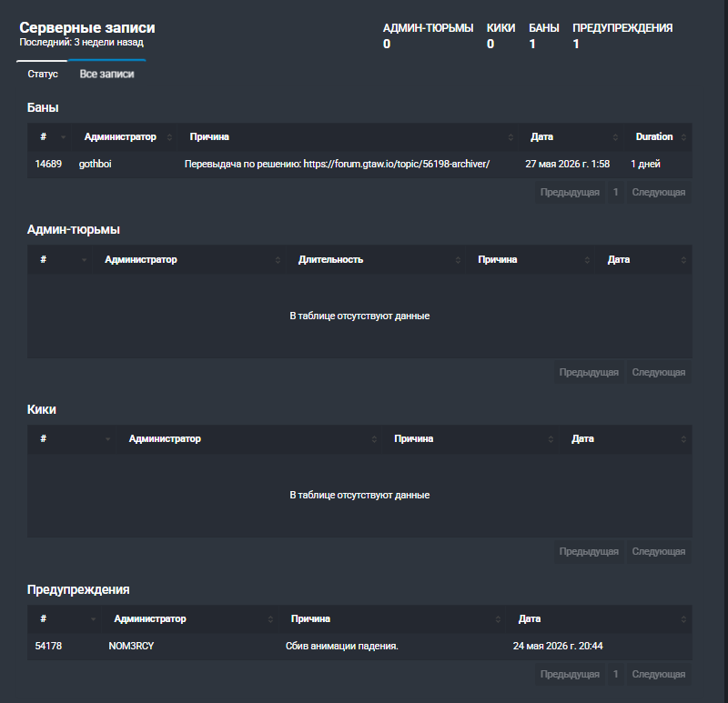Sort Предупреждения table by Дата sort icon
This screenshot has height=703, width=728.
(683, 619)
